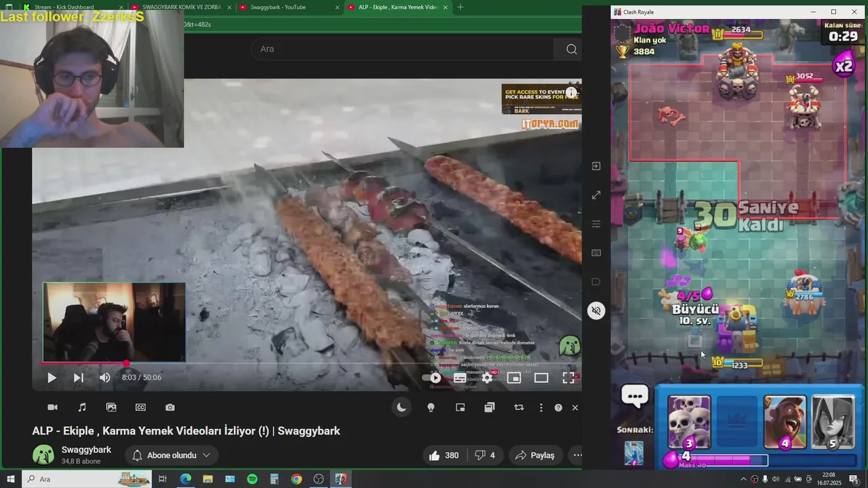Click the Windows taskbar search box
The image size is (868, 488).
[x=88, y=479]
